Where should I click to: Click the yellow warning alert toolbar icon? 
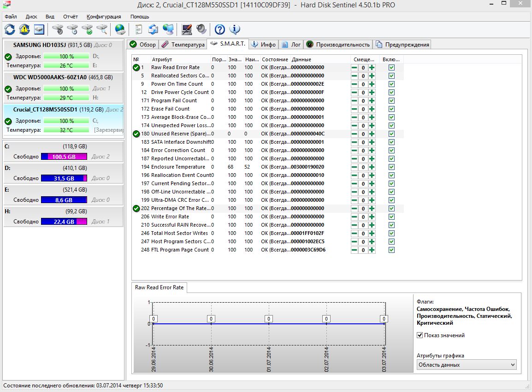click(x=24, y=29)
